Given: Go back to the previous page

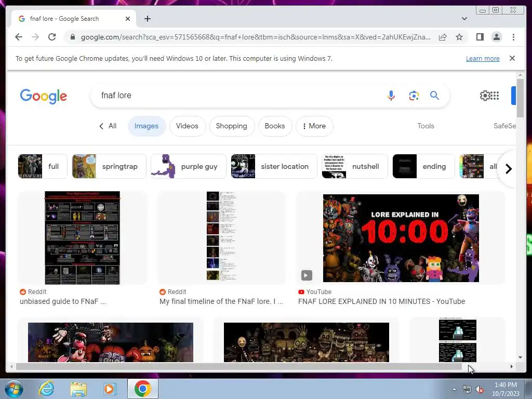Looking at the screenshot, I should coord(19,37).
